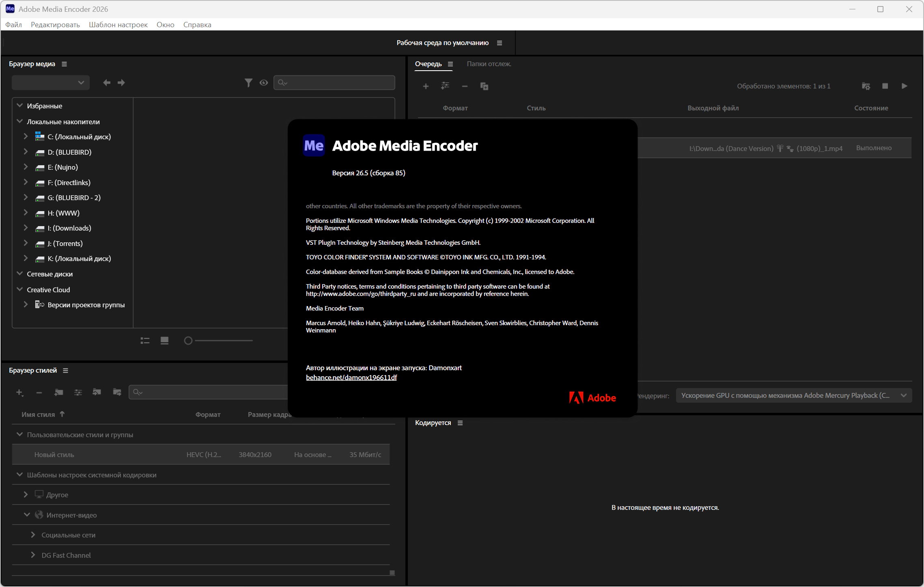Switch to Папки отслеж. tab
The width and height of the screenshot is (924, 587).
(489, 64)
